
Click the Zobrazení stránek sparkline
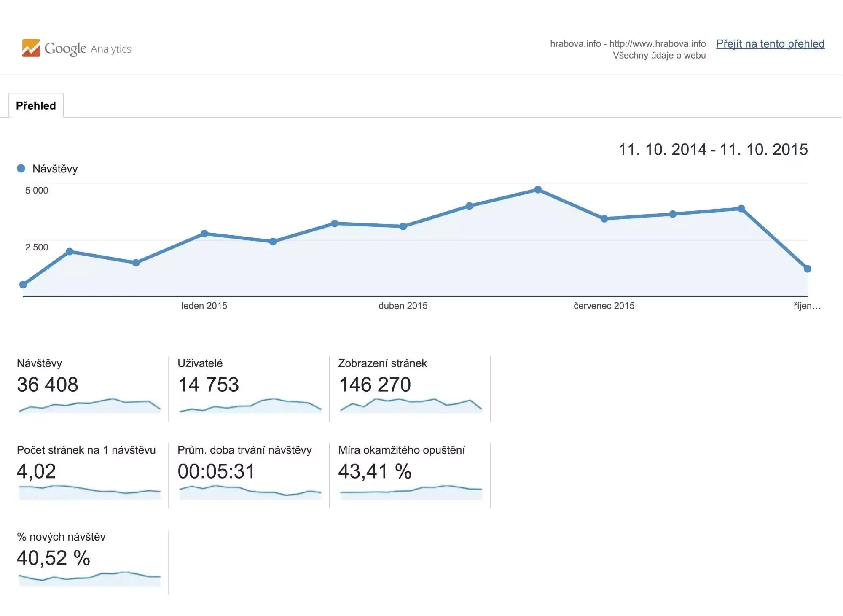[411, 405]
